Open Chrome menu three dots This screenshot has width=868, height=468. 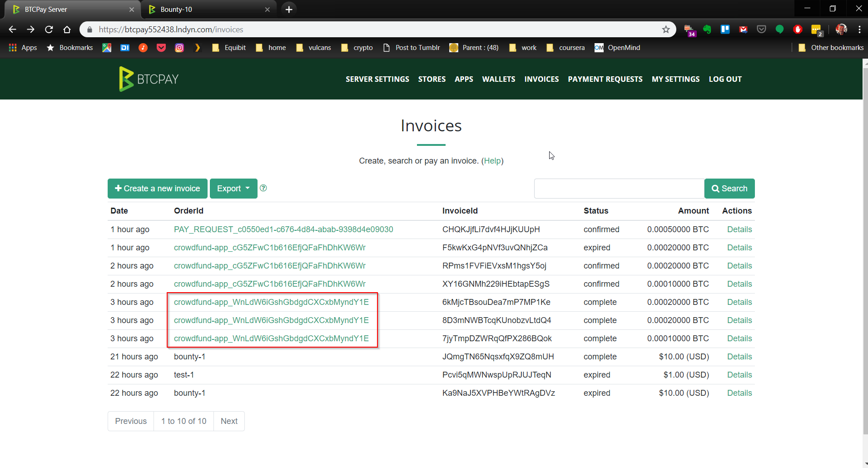(859, 30)
